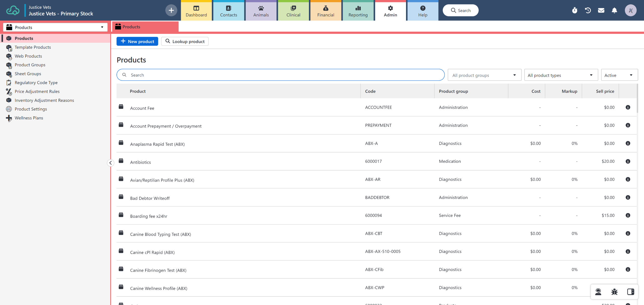Open the Reporting tab
This screenshot has width=644, height=305.
click(x=358, y=11)
